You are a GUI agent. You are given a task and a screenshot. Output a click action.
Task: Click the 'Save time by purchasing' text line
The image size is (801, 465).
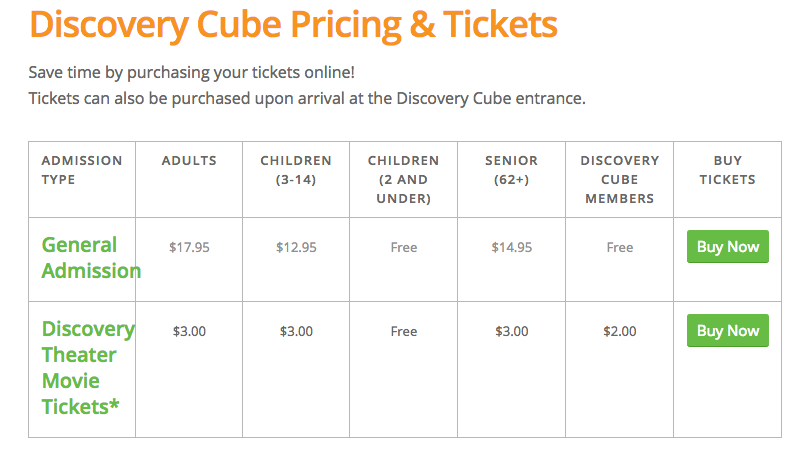[192, 73]
